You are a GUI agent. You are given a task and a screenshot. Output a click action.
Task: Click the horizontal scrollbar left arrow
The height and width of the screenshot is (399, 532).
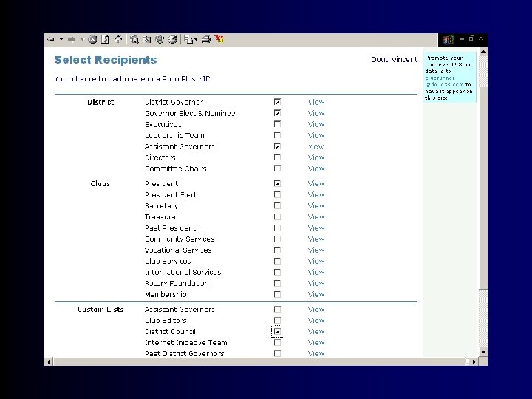pos(50,361)
